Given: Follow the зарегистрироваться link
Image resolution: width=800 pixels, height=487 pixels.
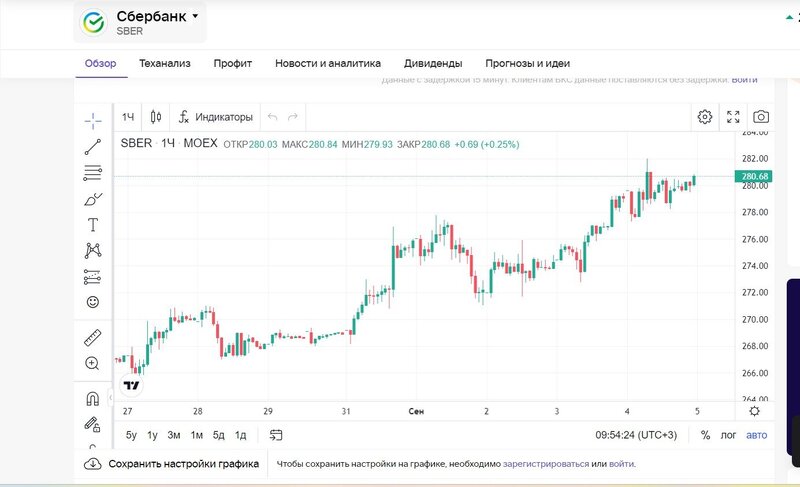Looking at the screenshot, I should pos(546,464).
